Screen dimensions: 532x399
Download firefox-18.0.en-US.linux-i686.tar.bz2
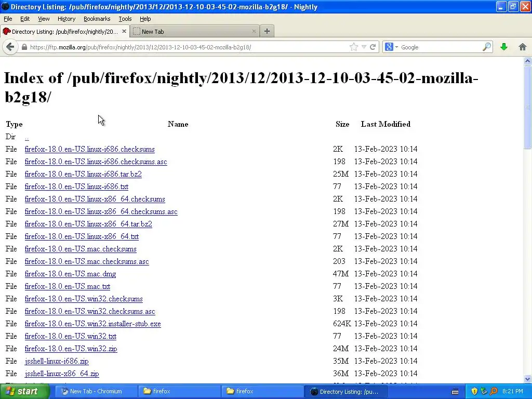[83, 175]
